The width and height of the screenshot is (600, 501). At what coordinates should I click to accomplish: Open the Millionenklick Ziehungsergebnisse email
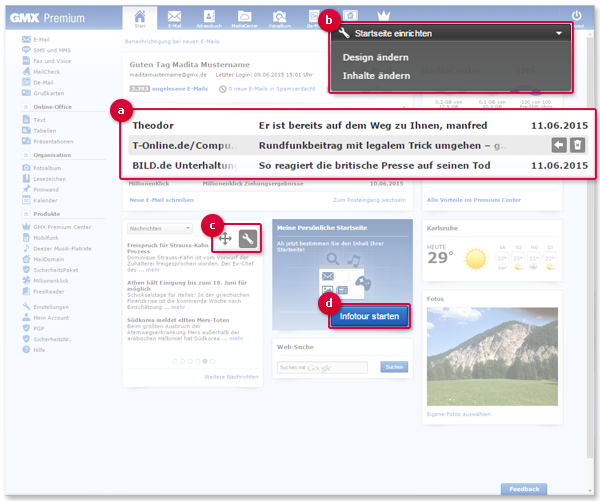pos(266,184)
